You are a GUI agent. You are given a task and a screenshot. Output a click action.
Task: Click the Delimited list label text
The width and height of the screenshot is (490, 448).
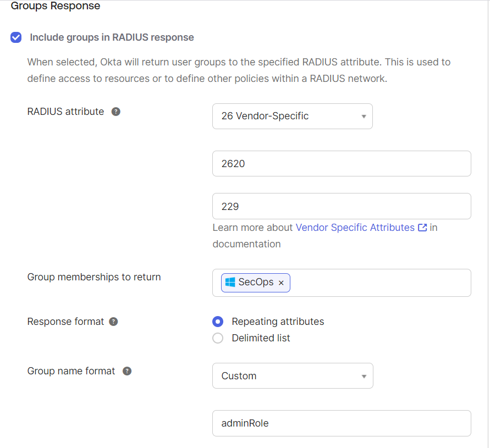(261, 338)
